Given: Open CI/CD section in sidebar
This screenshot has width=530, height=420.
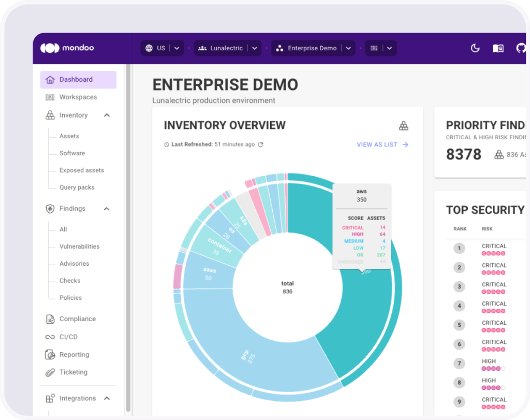Looking at the screenshot, I should 68,337.
